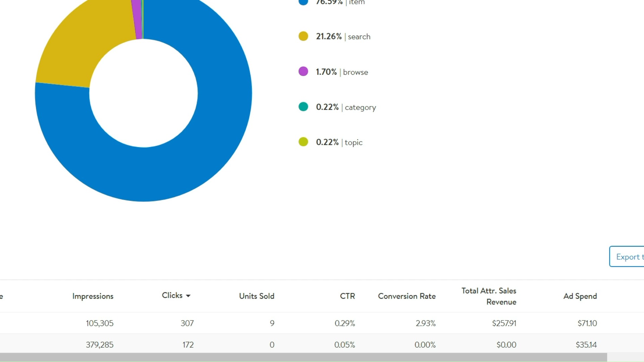Click the 307 clicks cell
Screen dimensions: 644x362
point(187,323)
